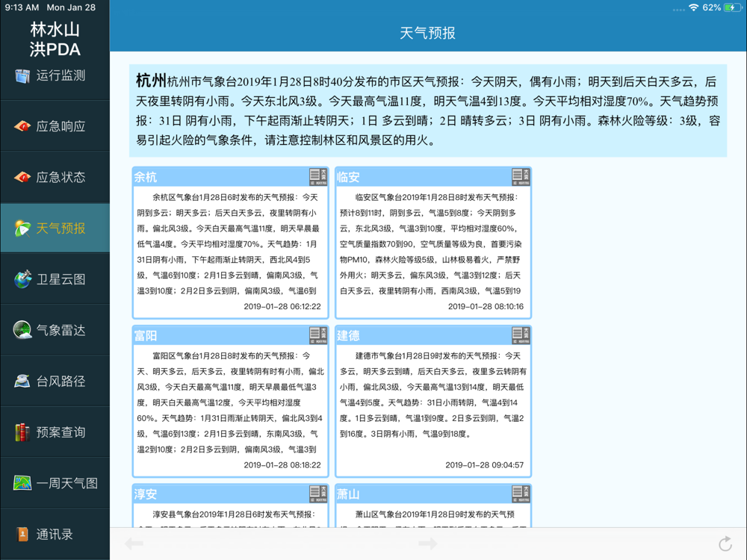This screenshot has height=560, width=747.
Task: Open the 余杭 card detail icon
Action: point(318,177)
